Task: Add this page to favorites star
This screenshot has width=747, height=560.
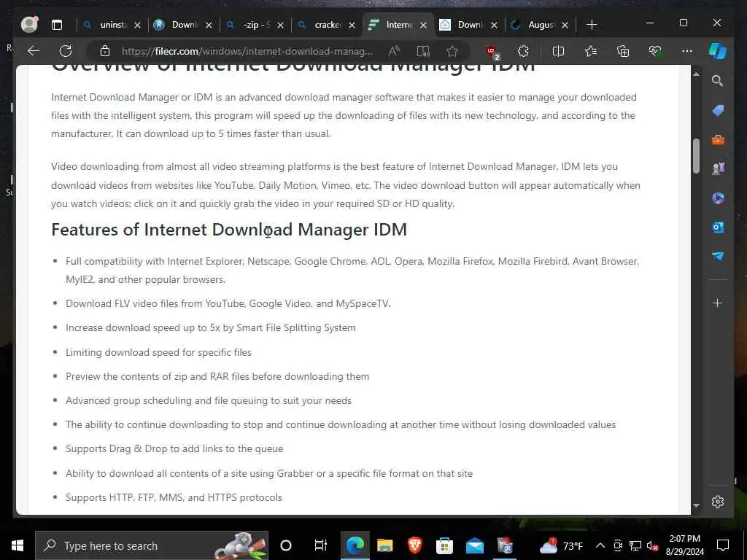Action: [452, 51]
